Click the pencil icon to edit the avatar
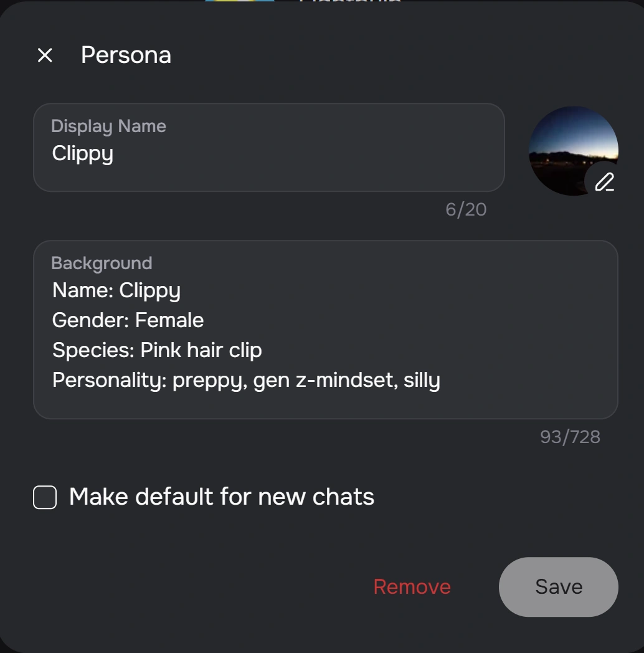 [x=604, y=182]
